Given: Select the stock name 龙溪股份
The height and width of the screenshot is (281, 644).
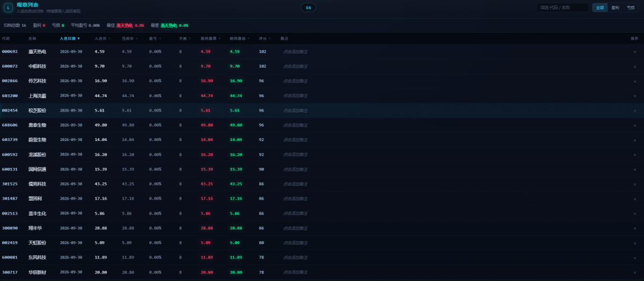Looking at the screenshot, I should click(x=37, y=154).
